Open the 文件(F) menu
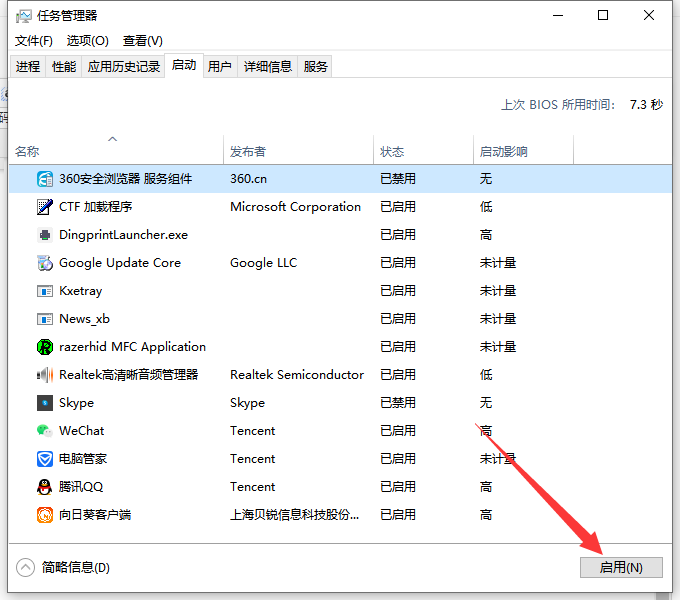This screenshot has width=680, height=600. click(x=34, y=40)
